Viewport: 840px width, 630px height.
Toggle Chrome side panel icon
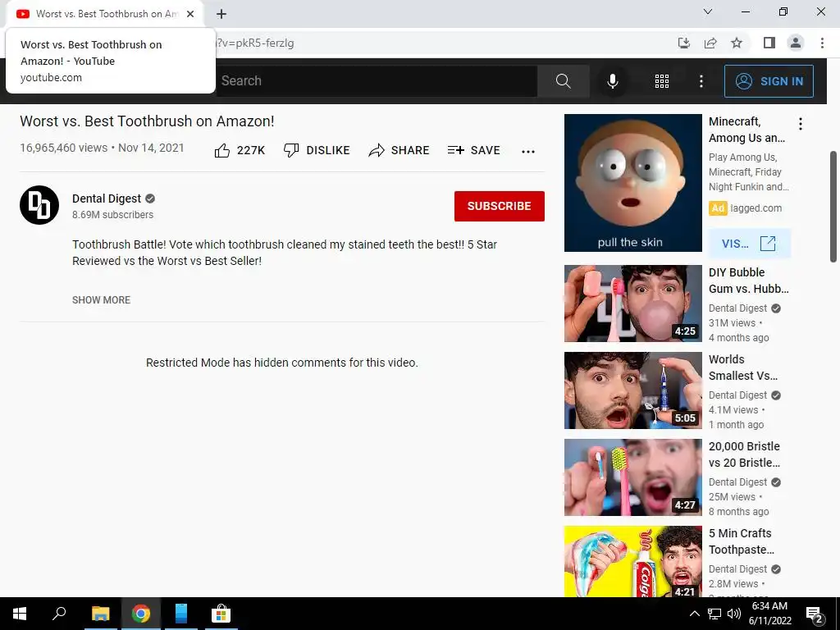(769, 43)
